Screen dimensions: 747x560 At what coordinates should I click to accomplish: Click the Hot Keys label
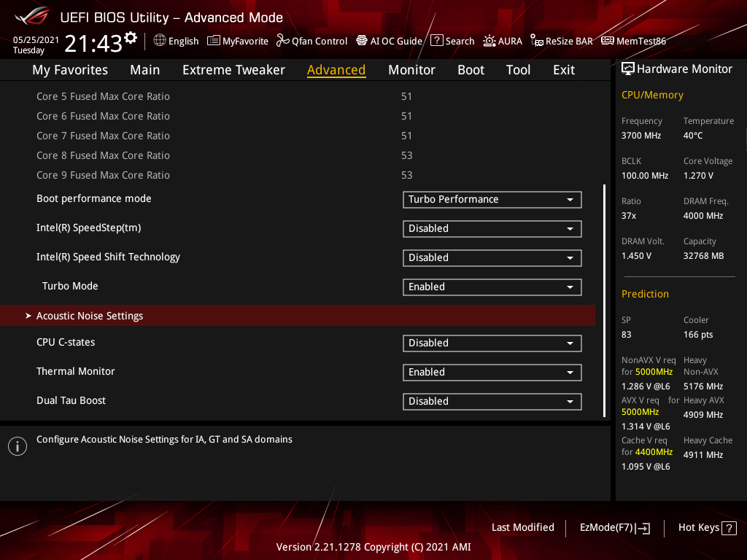[x=698, y=528]
